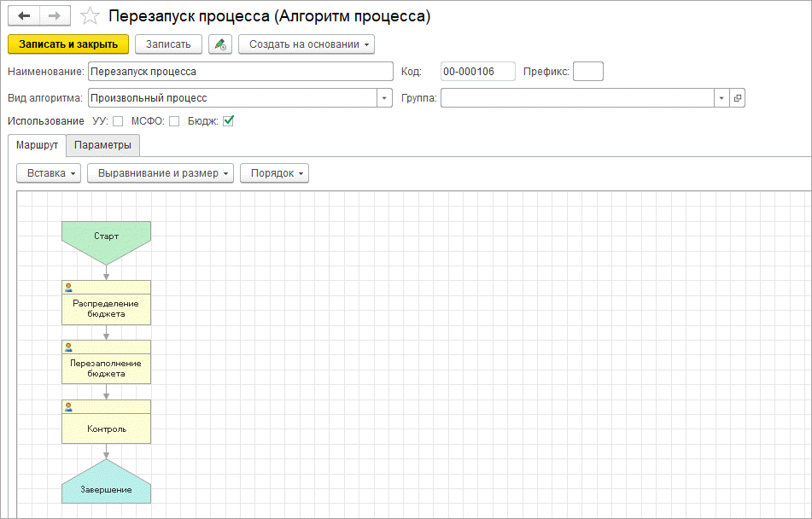Screen dimensions: 812x519
Task: Click the pencil edit icon button
Action: click(x=220, y=44)
